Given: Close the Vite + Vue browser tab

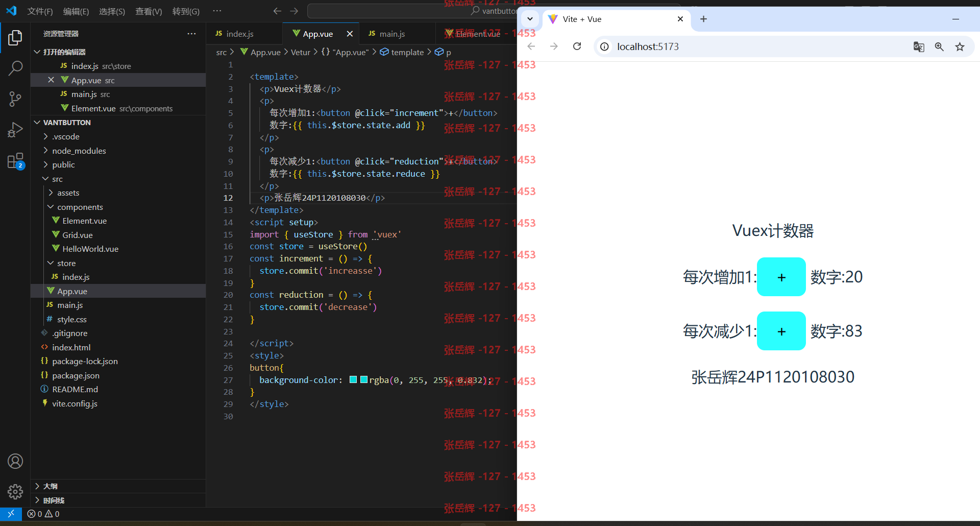Looking at the screenshot, I should (x=680, y=19).
